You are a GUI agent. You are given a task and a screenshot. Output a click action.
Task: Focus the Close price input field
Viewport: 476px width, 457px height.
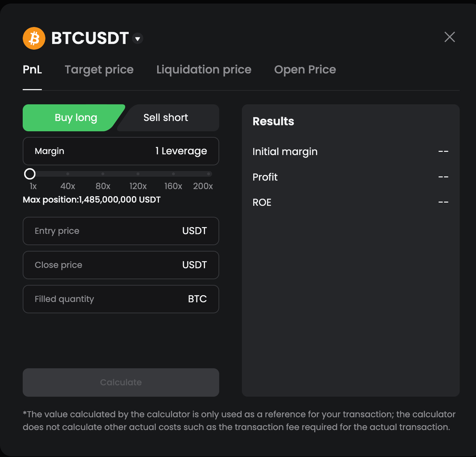121,265
